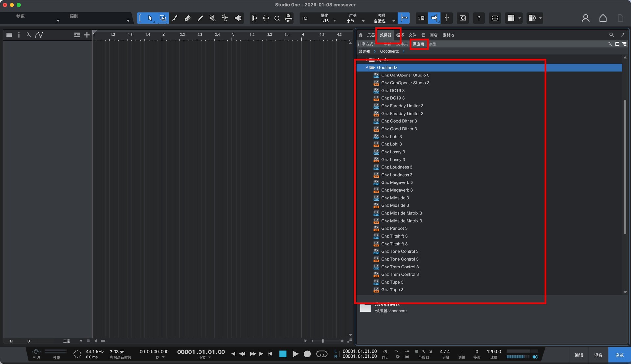Switch to the 乐器 browser tab
The height and width of the screenshot is (364, 631).
tap(371, 35)
